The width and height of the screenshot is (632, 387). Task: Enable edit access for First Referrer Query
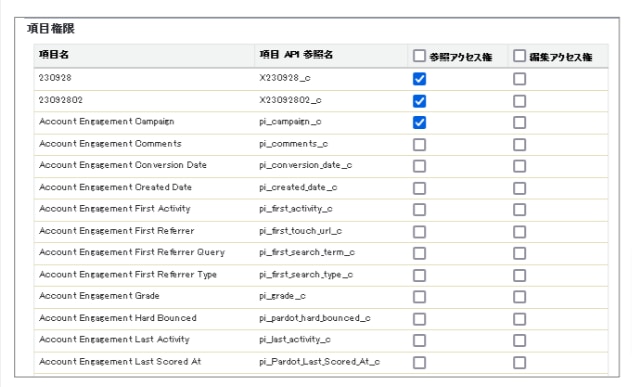520,253
